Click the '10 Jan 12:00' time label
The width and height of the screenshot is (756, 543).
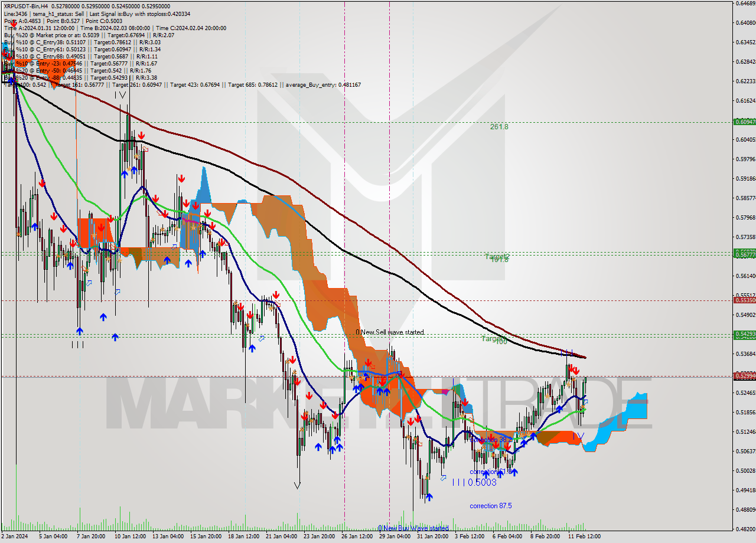pyautogui.click(x=130, y=537)
